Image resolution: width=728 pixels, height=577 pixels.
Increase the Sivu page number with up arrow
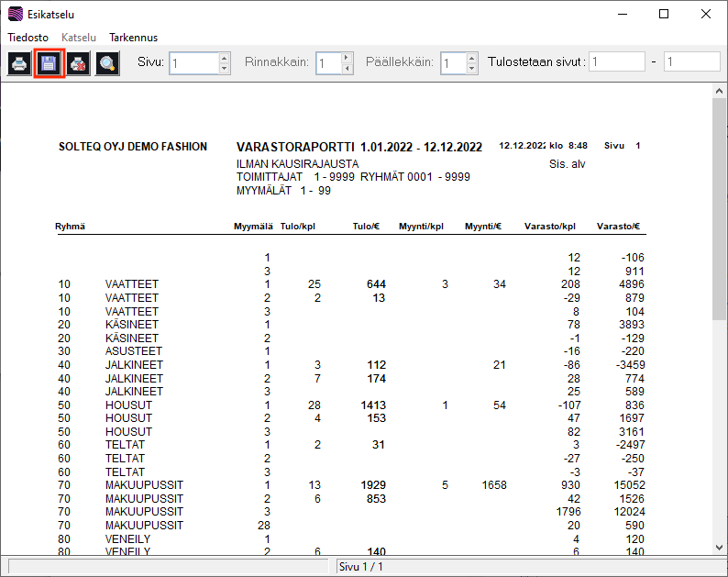pyautogui.click(x=225, y=58)
